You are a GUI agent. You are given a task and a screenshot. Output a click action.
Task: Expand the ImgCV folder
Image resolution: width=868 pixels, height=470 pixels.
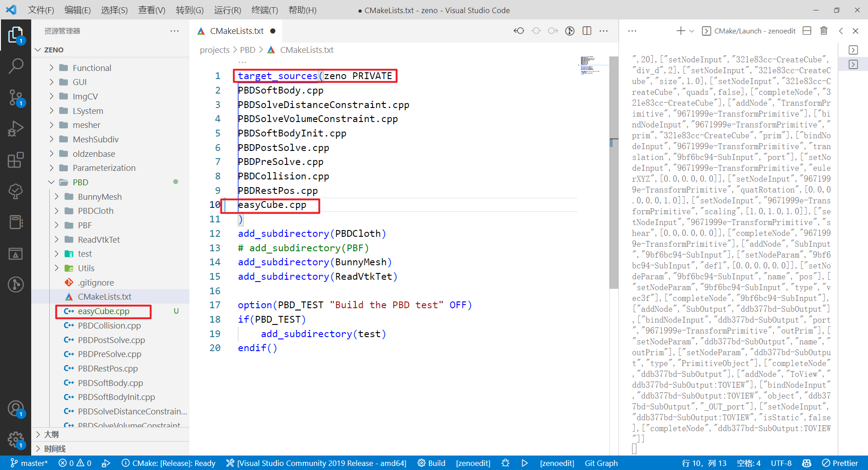tap(111, 96)
